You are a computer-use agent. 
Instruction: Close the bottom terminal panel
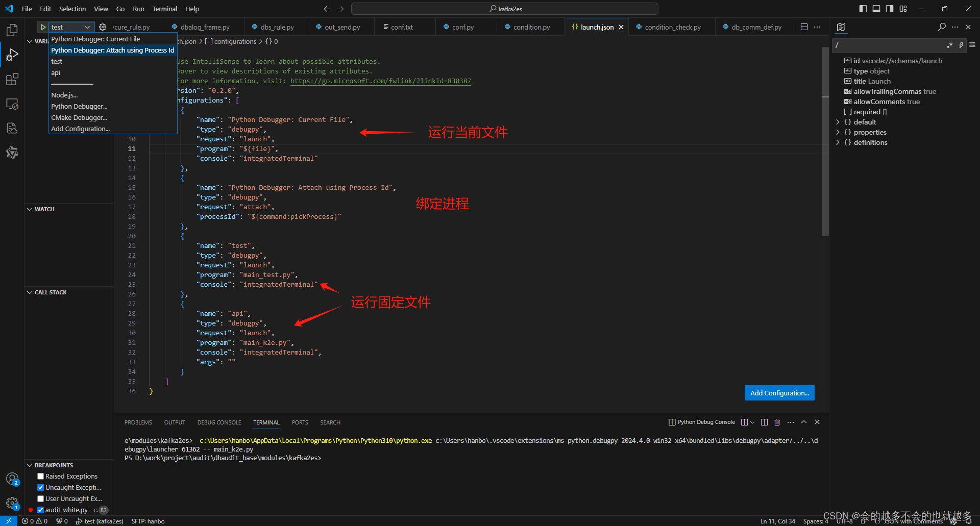coord(817,422)
